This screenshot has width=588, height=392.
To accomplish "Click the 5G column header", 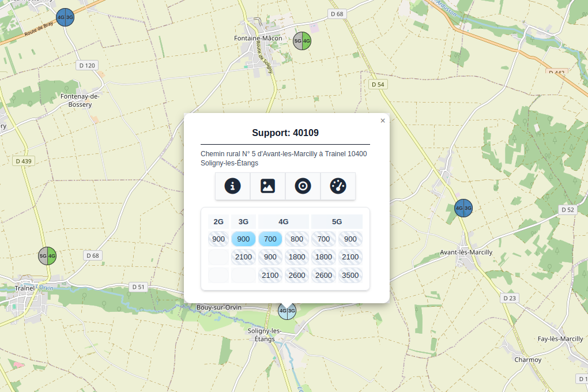I will point(337,221).
